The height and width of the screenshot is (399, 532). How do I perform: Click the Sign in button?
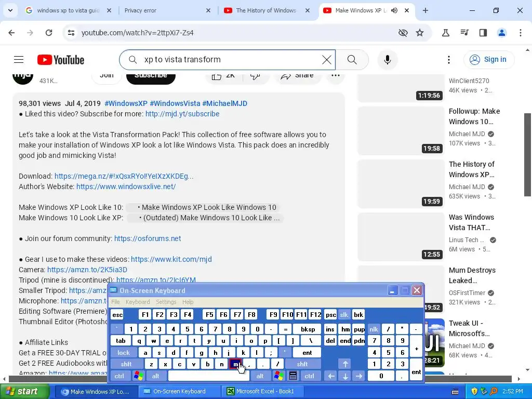pos(489,59)
